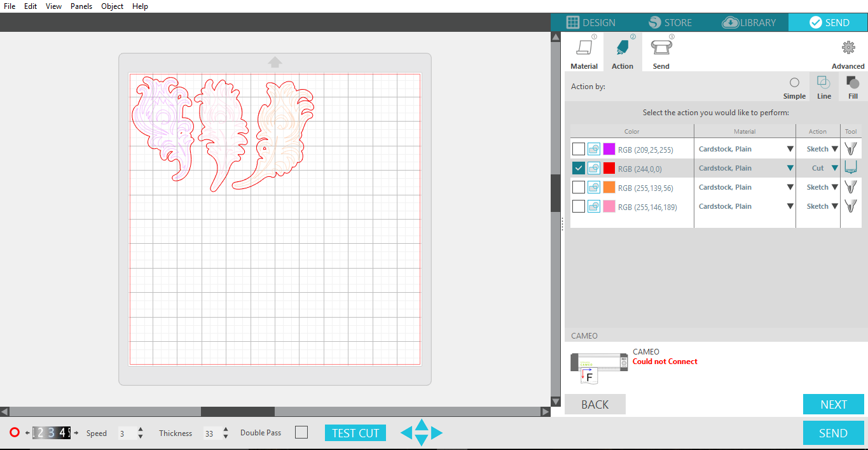
Task: Uncheck the red RGB (244,0,0) cut row
Action: click(578, 167)
